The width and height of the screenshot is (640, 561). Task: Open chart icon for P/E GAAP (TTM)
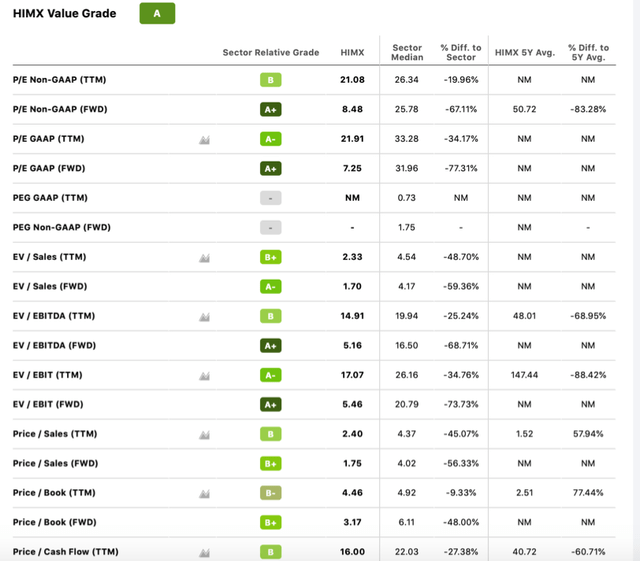pyautogui.click(x=204, y=140)
